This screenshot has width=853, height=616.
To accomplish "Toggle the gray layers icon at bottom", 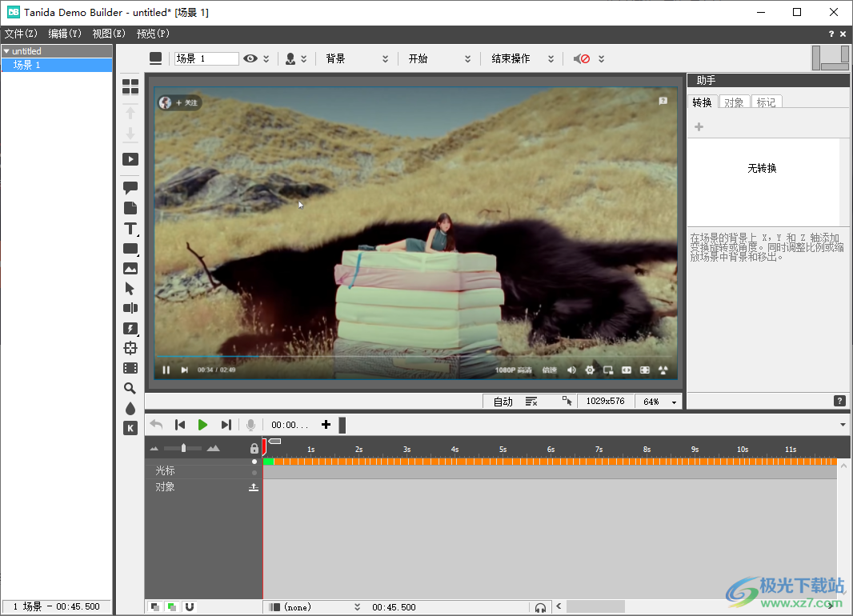I will point(155,606).
